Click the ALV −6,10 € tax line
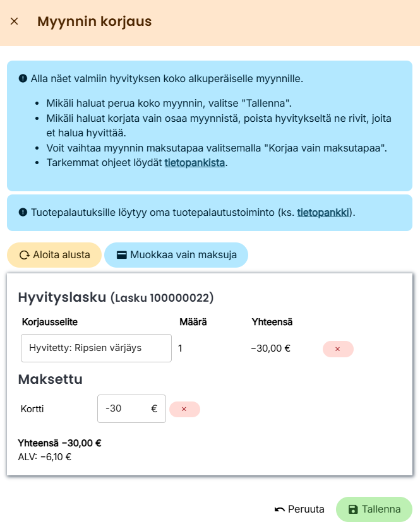The width and height of the screenshot is (420, 529). tap(45, 456)
